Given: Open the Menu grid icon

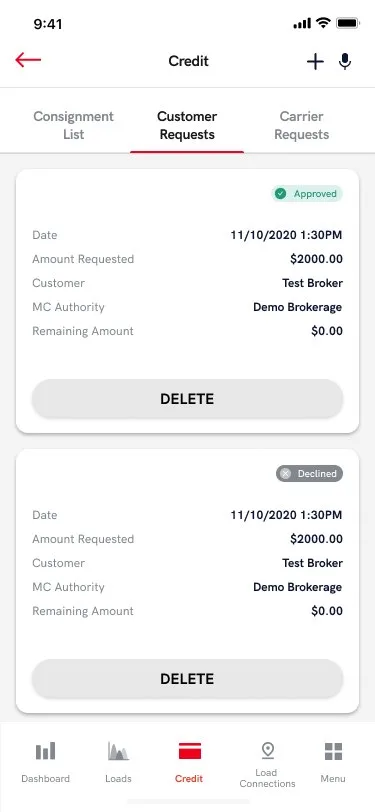Looking at the screenshot, I should [x=333, y=751].
